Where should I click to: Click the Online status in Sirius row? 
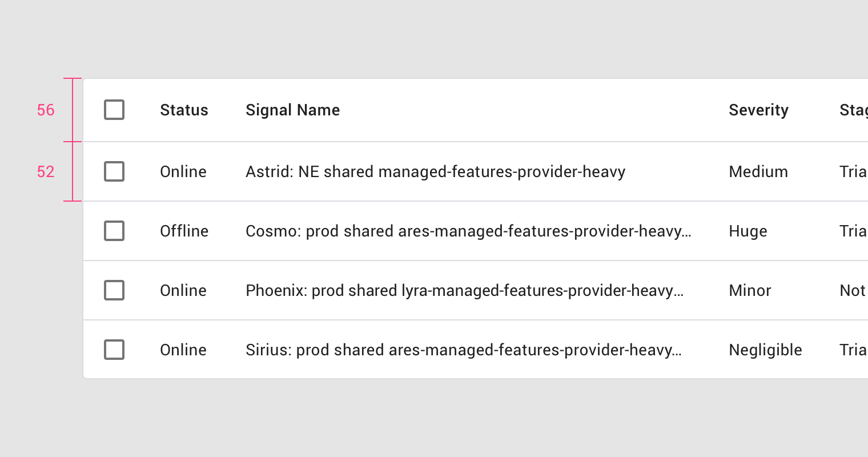click(183, 350)
